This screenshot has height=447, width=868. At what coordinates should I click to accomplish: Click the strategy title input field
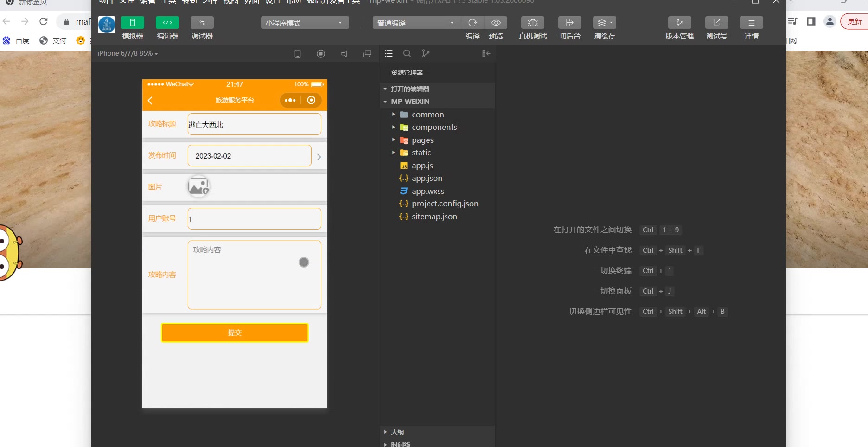[254, 124]
